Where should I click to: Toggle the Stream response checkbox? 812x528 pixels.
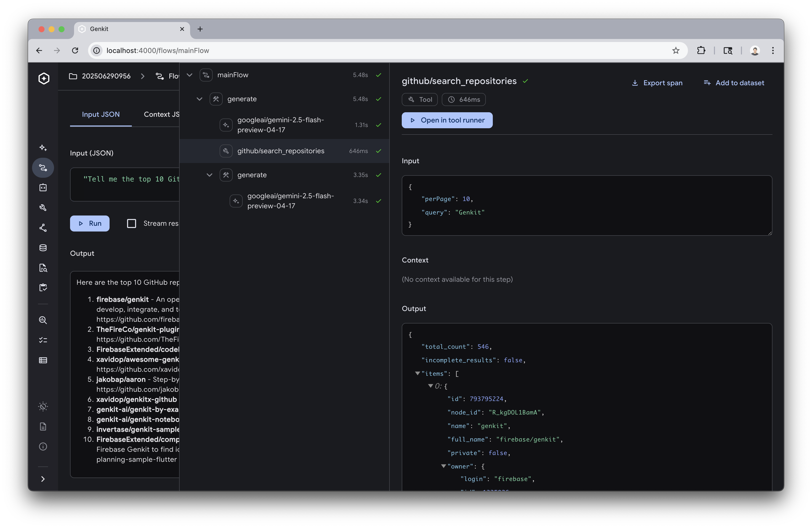click(131, 223)
